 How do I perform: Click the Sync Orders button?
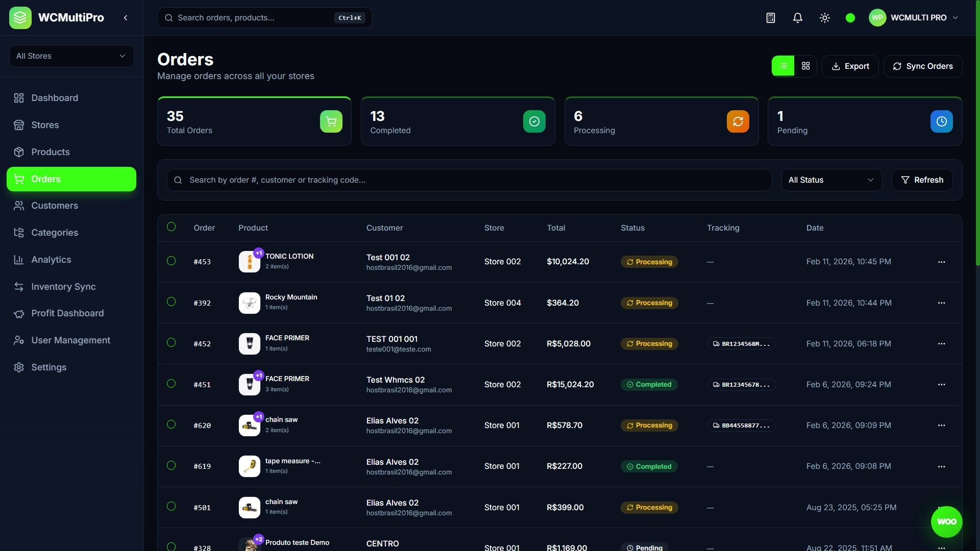(922, 66)
